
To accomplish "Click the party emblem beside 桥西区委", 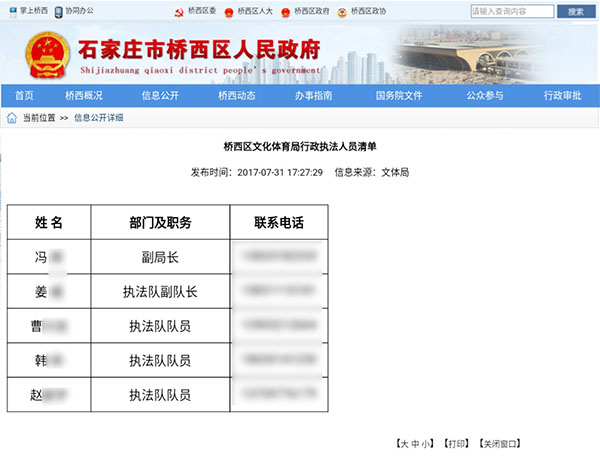I will [x=179, y=13].
